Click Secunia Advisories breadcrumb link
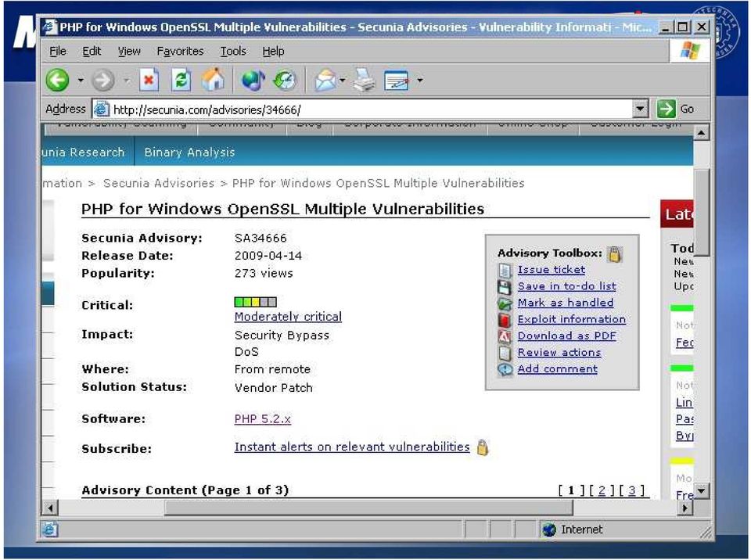The width and height of the screenshot is (751, 560). pyautogui.click(x=159, y=183)
